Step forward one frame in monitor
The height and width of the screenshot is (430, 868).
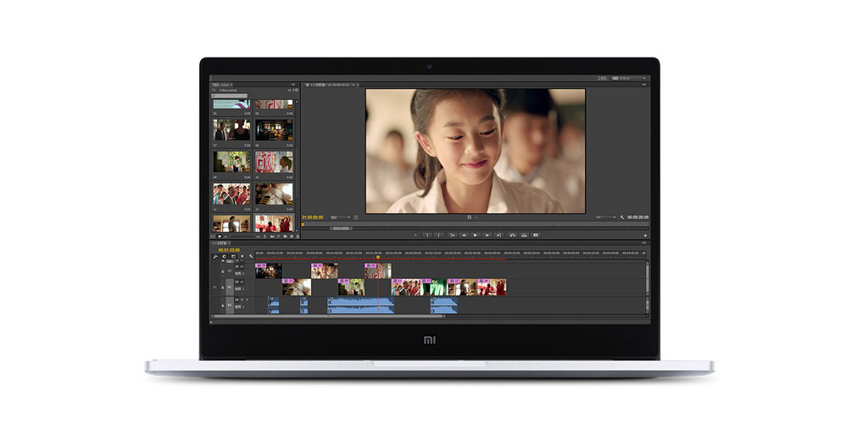tap(487, 235)
